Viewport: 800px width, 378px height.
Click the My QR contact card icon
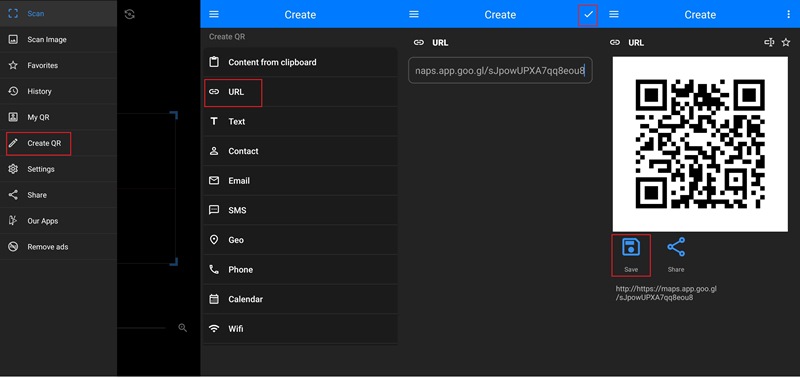click(13, 117)
